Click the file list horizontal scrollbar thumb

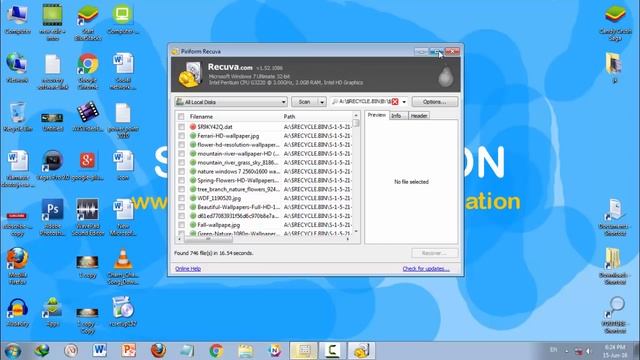click(208, 239)
